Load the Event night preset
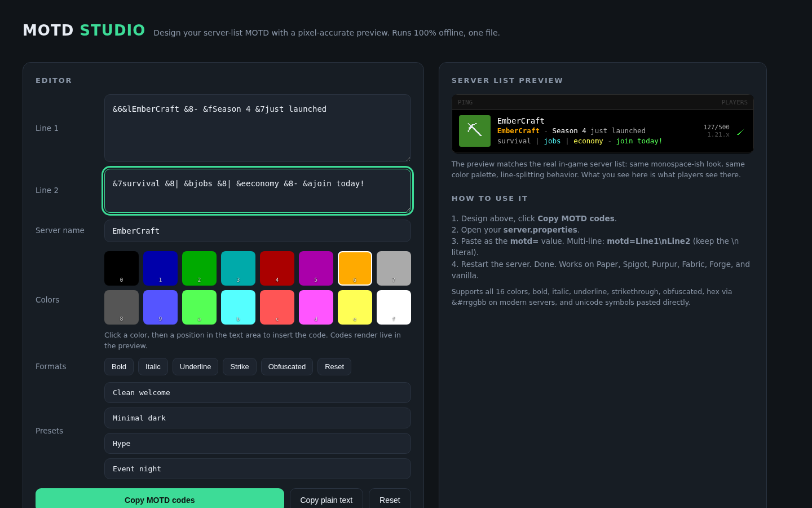Screen dimensions: 812x508 point(258,468)
